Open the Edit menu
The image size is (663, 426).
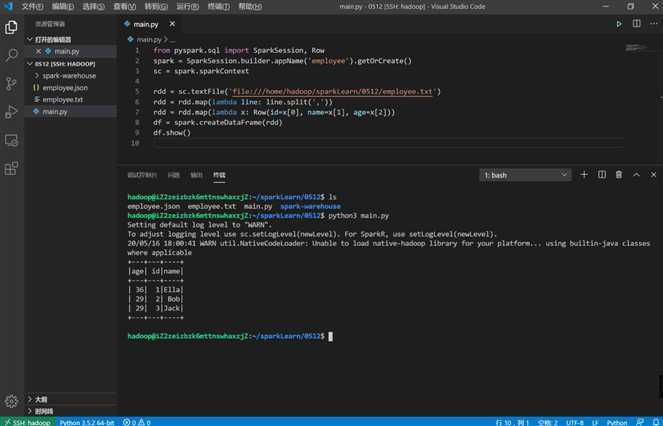tap(63, 6)
